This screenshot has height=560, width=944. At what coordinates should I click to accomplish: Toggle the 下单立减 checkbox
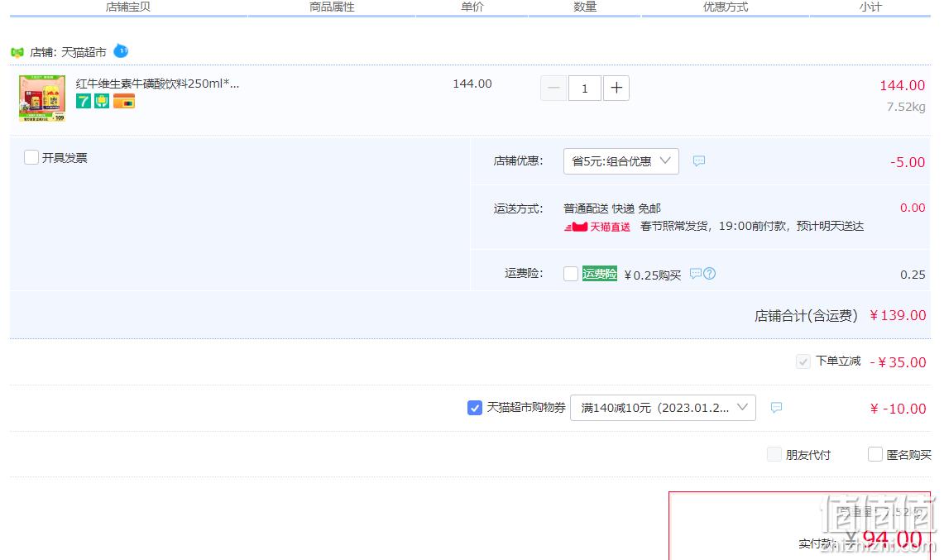point(803,361)
